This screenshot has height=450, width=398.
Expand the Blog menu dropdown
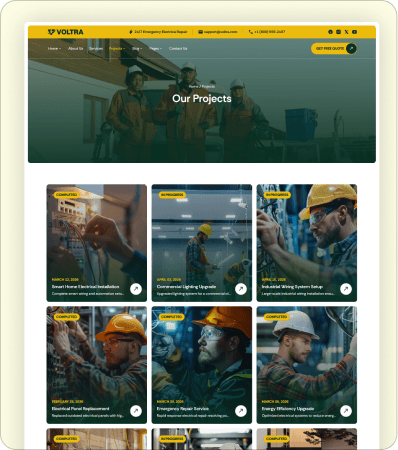pyautogui.click(x=137, y=49)
